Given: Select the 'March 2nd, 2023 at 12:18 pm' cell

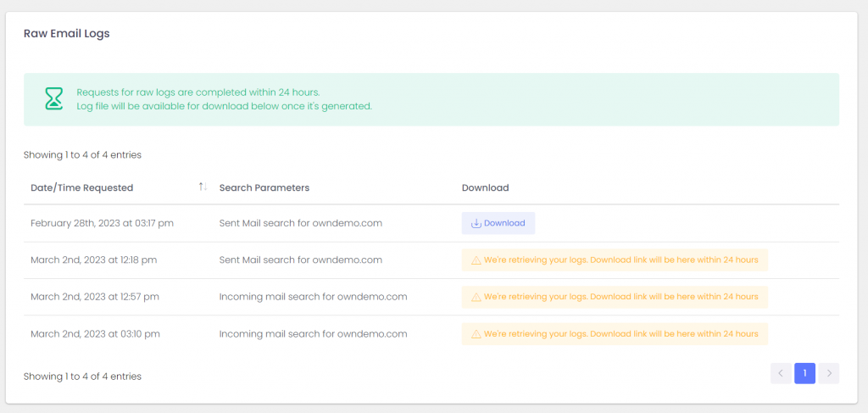Looking at the screenshot, I should pyautogui.click(x=93, y=260).
